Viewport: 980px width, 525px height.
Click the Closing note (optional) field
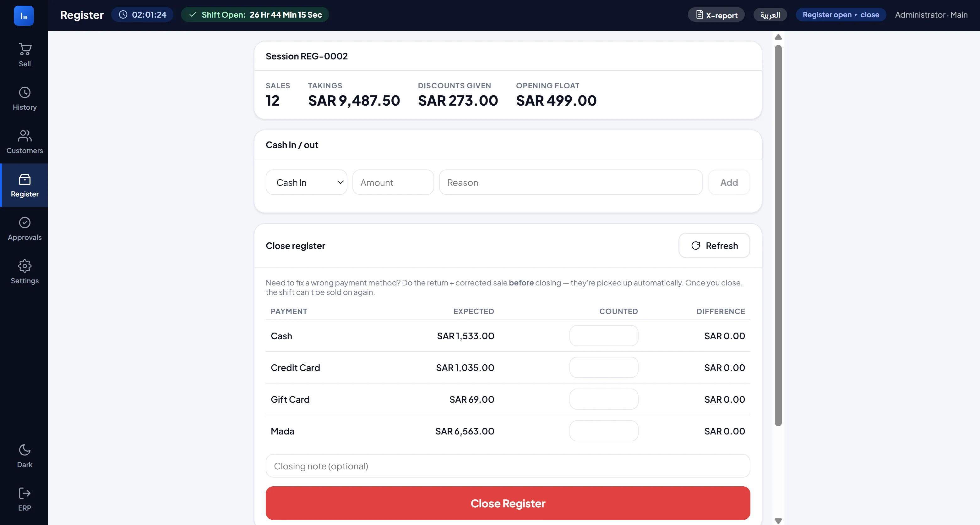pos(508,466)
